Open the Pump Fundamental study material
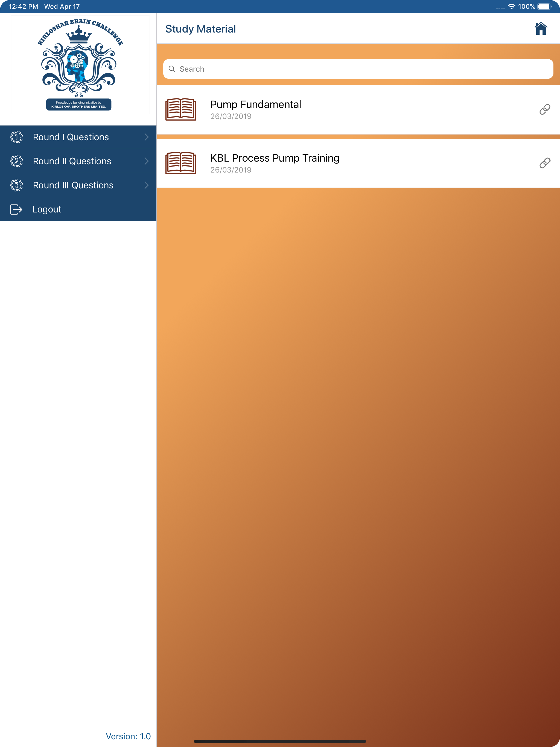Image resolution: width=560 pixels, height=747 pixels. [x=358, y=109]
